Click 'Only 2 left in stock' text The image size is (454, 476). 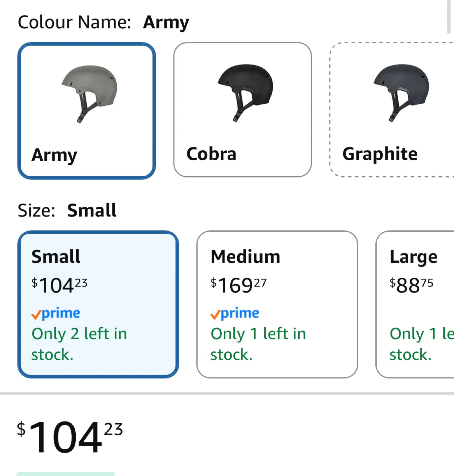coord(79,344)
